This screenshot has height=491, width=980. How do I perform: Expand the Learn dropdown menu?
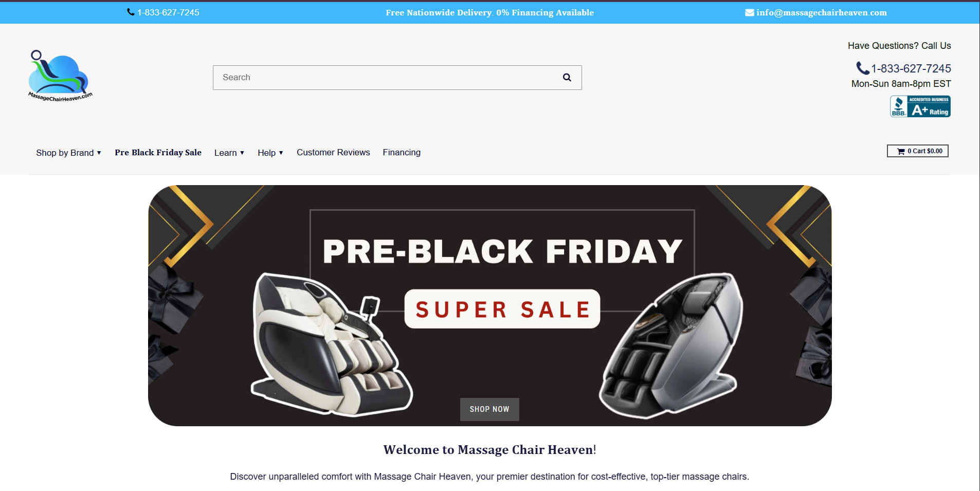coord(229,153)
